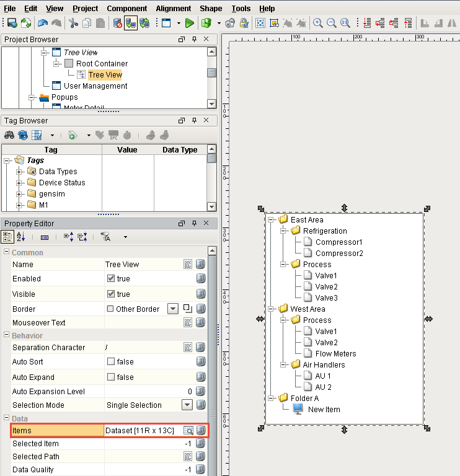460x476 pixels.
Task: Click the Separation Character value field
Action: coord(143,347)
